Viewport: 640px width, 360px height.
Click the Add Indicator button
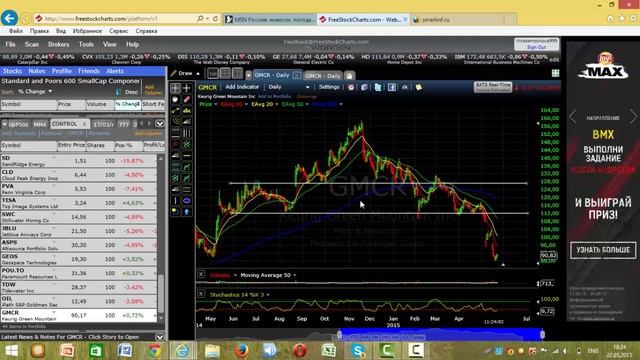[x=242, y=87]
